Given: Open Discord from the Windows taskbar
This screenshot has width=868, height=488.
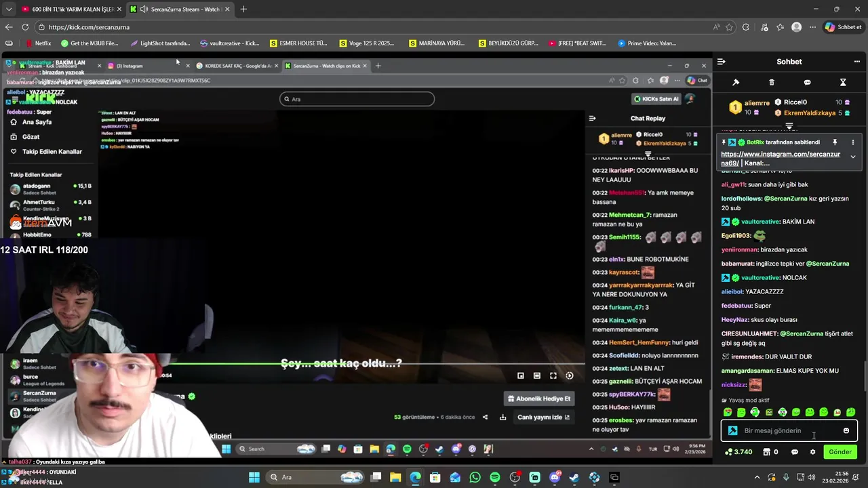Looking at the screenshot, I should [555, 477].
